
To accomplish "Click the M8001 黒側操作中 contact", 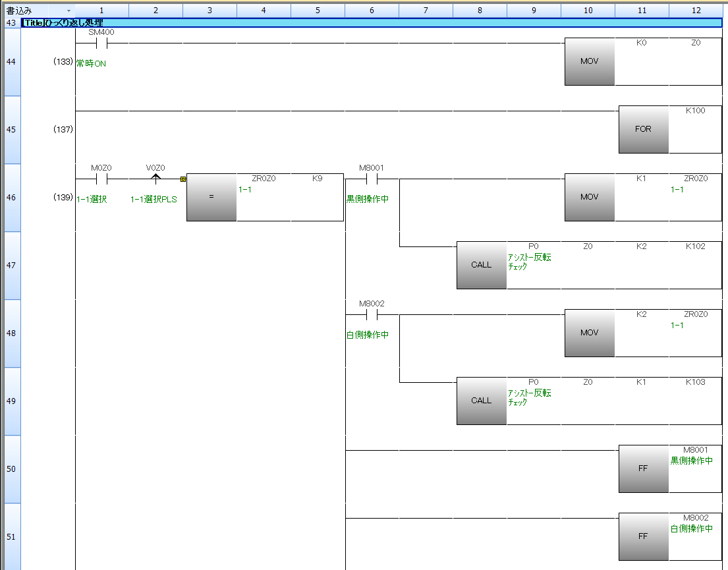I will click(372, 179).
